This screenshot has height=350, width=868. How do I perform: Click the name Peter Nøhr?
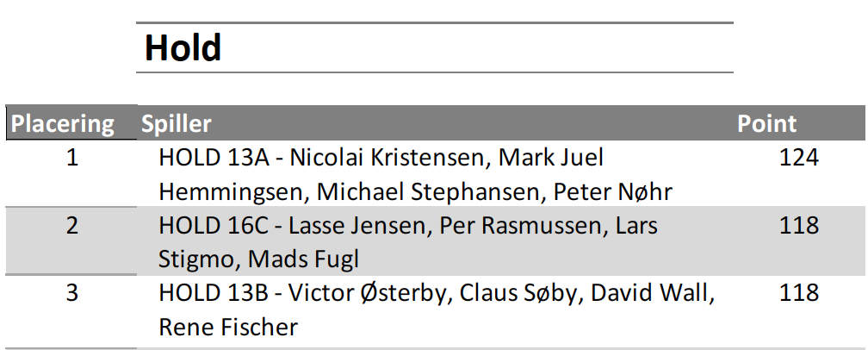(613, 192)
